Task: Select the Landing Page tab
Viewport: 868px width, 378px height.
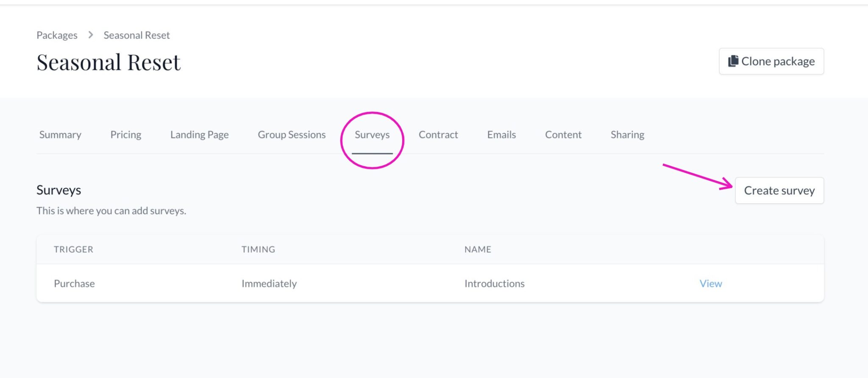Action: coord(199,135)
